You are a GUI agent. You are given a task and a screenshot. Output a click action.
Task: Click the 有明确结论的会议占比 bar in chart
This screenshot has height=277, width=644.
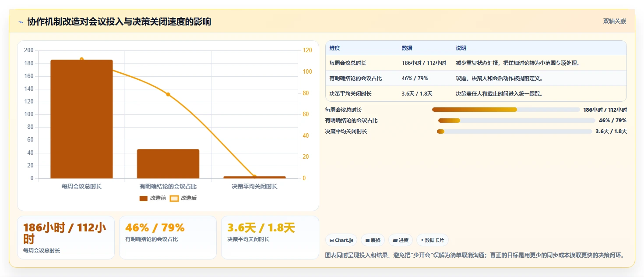pyautogui.click(x=168, y=164)
